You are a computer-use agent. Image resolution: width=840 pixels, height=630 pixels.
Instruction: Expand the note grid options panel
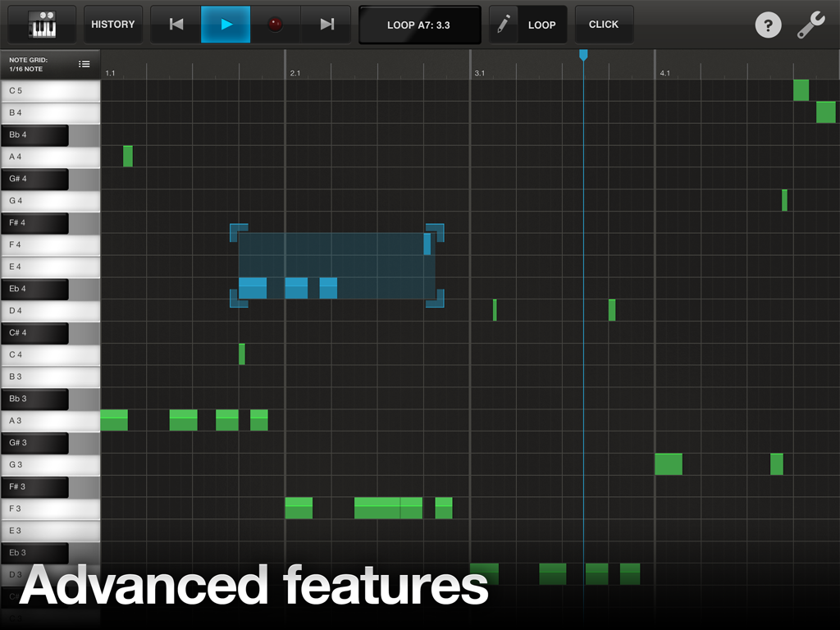coord(84,63)
